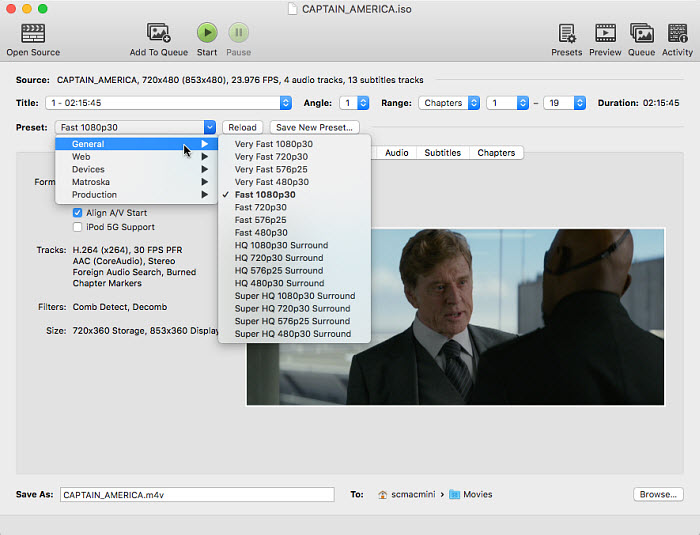Select the HQ 576p25 Surround preset

point(295,271)
